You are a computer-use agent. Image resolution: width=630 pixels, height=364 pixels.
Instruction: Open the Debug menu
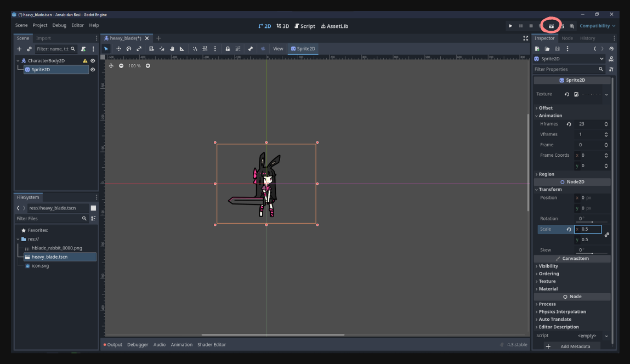59,25
